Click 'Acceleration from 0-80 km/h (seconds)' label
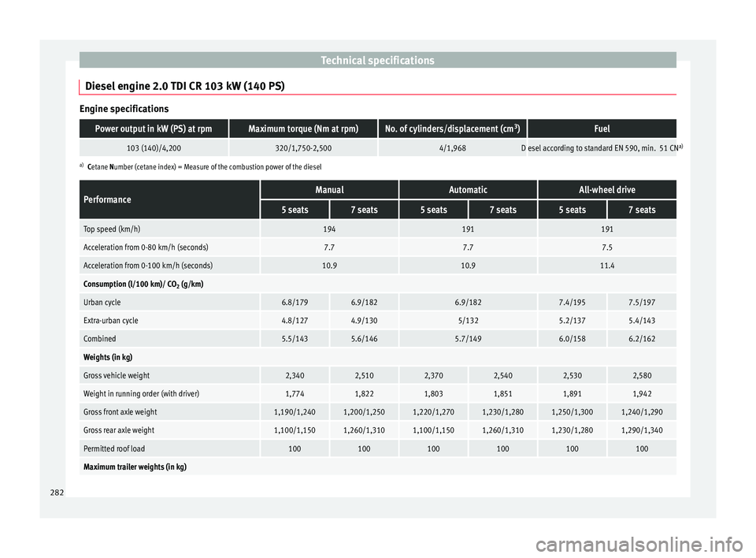This screenshot has height=558, width=756. (x=146, y=247)
